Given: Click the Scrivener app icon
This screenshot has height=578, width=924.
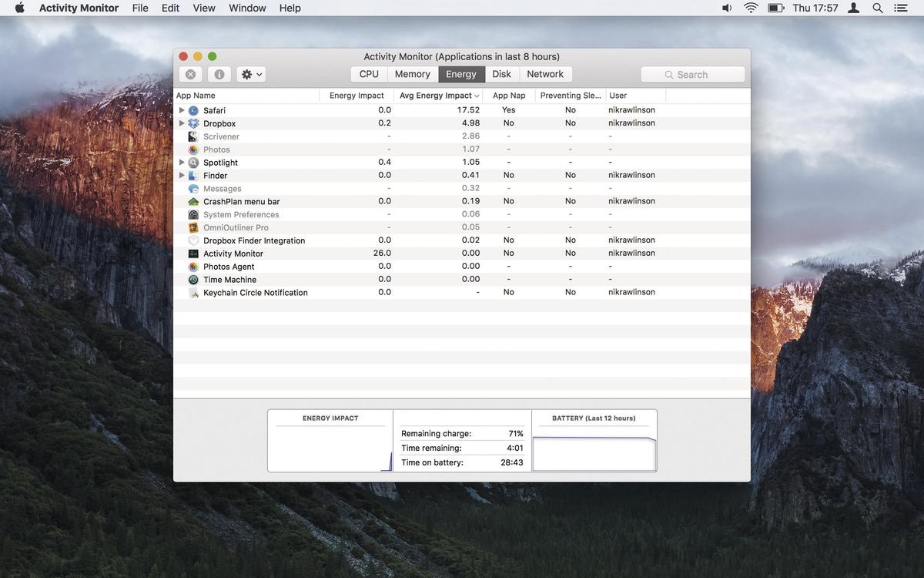Looking at the screenshot, I should point(193,136).
